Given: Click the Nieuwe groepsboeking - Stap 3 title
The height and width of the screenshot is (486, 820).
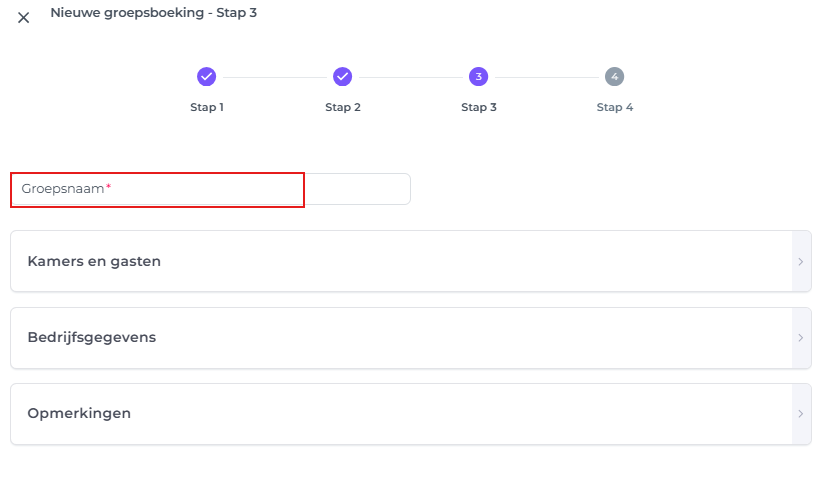Looking at the screenshot, I should [154, 13].
